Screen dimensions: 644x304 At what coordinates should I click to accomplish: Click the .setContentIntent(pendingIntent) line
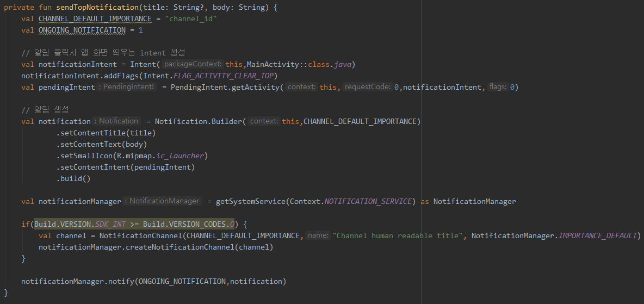pos(125,167)
